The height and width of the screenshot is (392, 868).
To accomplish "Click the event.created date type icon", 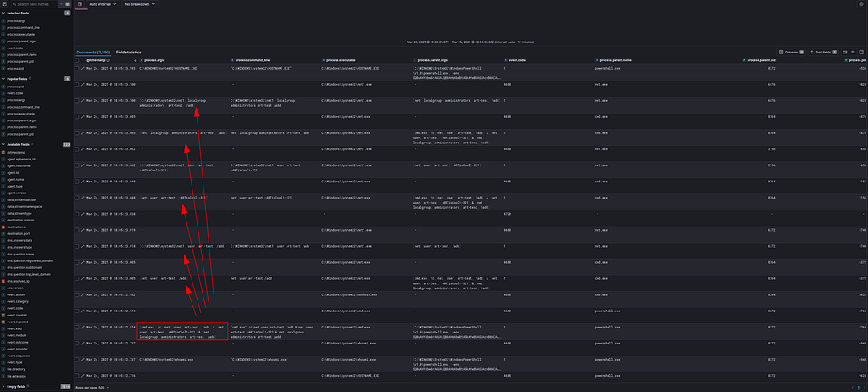I will pos(3,315).
